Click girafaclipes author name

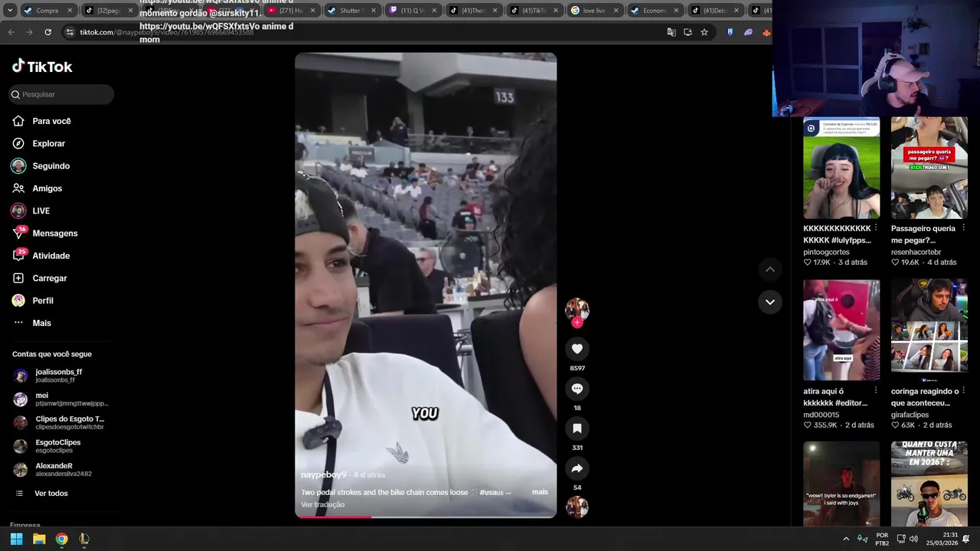pyautogui.click(x=910, y=415)
